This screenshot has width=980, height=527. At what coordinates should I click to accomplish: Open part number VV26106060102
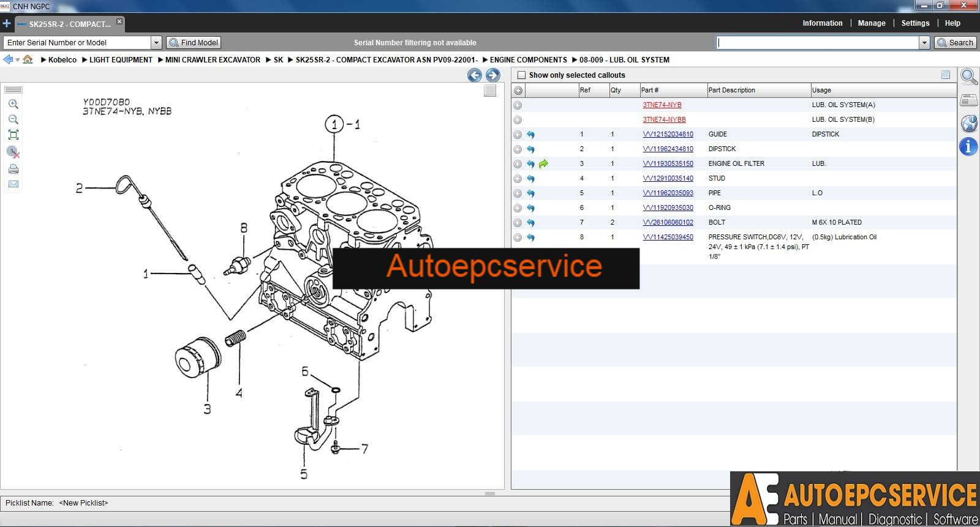click(668, 222)
